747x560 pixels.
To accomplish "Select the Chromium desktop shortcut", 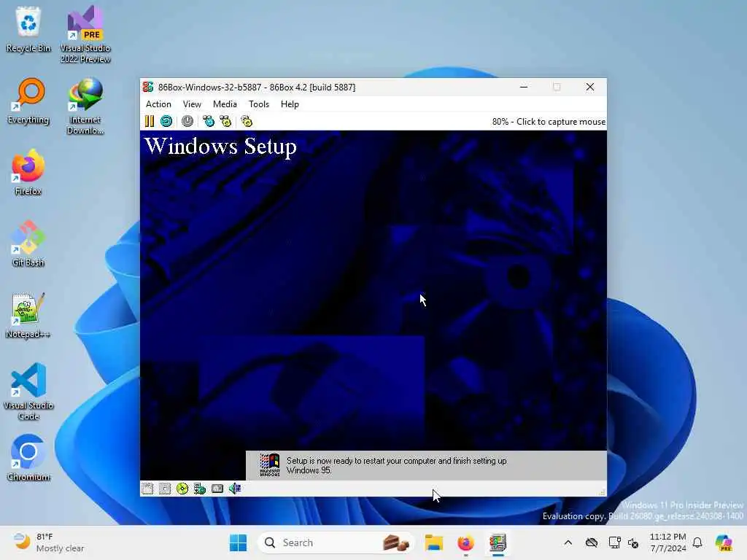I will 28,459.
